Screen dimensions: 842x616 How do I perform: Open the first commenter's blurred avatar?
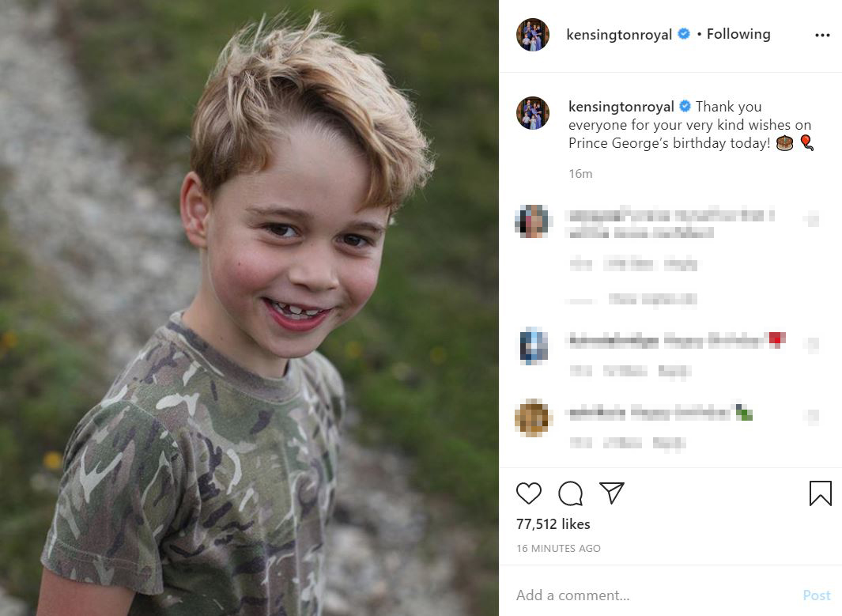(x=533, y=221)
